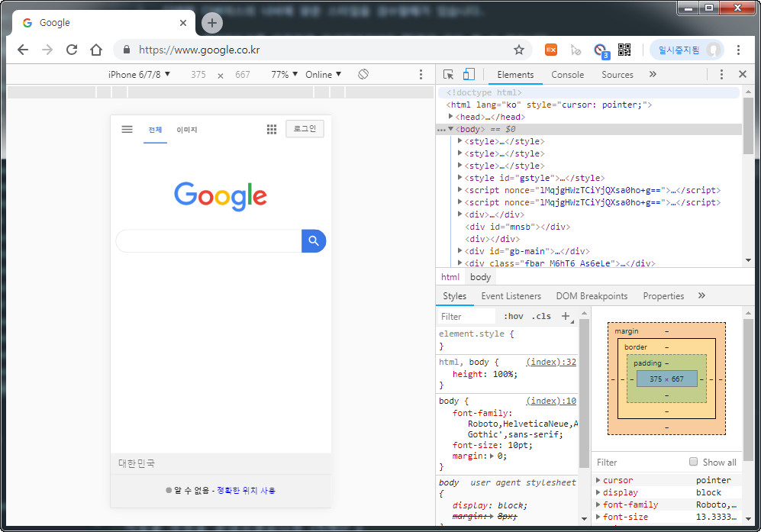Image resolution: width=761 pixels, height=532 pixels.
Task: Expand the cursor computed property
Action: [598, 479]
